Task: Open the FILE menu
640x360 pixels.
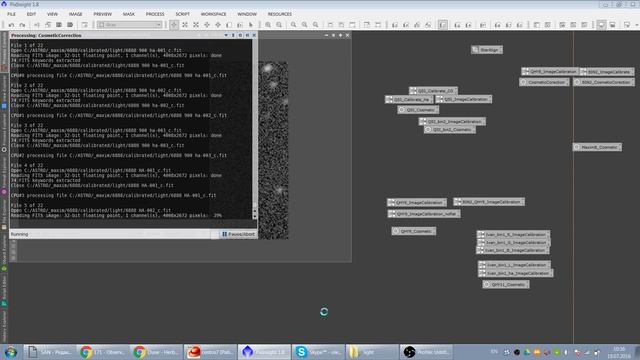Action: pyautogui.click(x=11, y=14)
